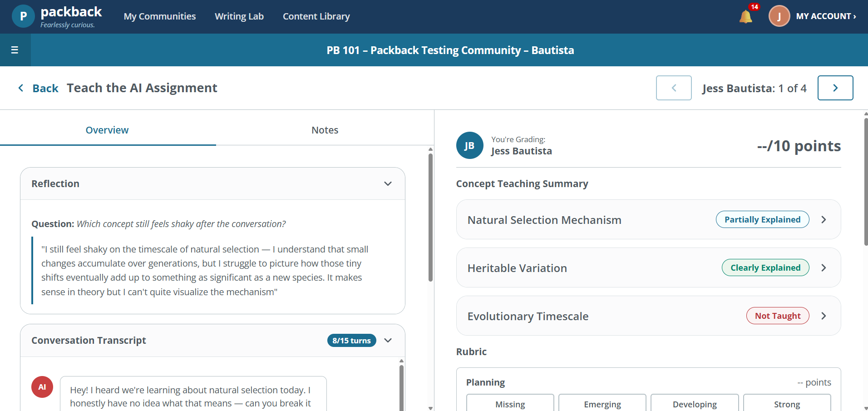Open the hamburger sidebar menu
Image resolution: width=868 pixels, height=411 pixels.
point(15,50)
